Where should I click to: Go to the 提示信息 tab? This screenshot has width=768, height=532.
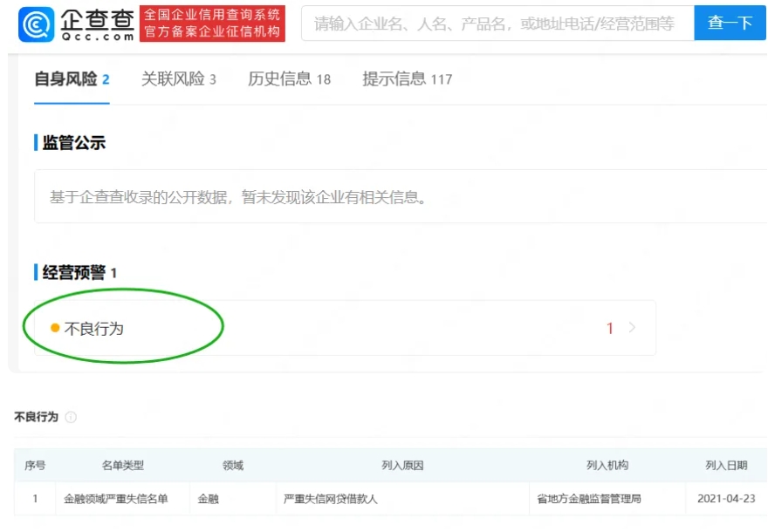tap(407, 79)
